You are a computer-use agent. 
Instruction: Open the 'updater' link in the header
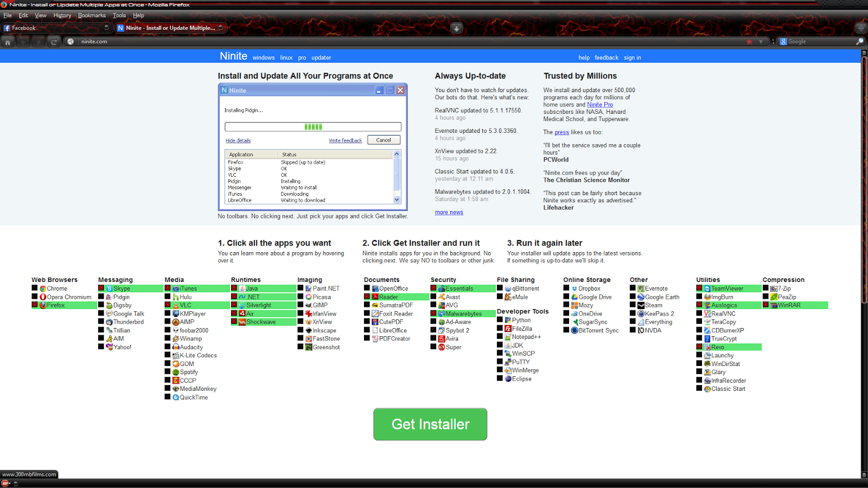coord(321,57)
